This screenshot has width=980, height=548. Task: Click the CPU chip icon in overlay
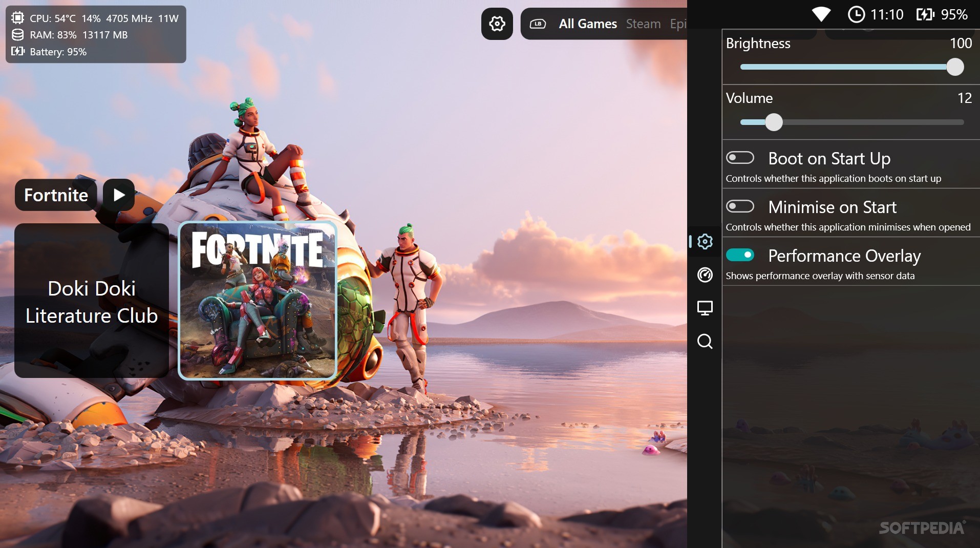(17, 18)
